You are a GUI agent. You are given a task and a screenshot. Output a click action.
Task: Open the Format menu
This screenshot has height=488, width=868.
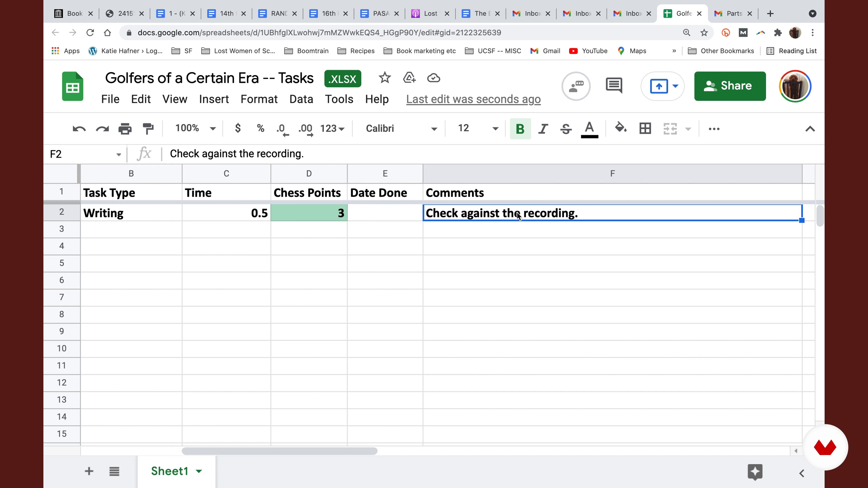coord(259,99)
